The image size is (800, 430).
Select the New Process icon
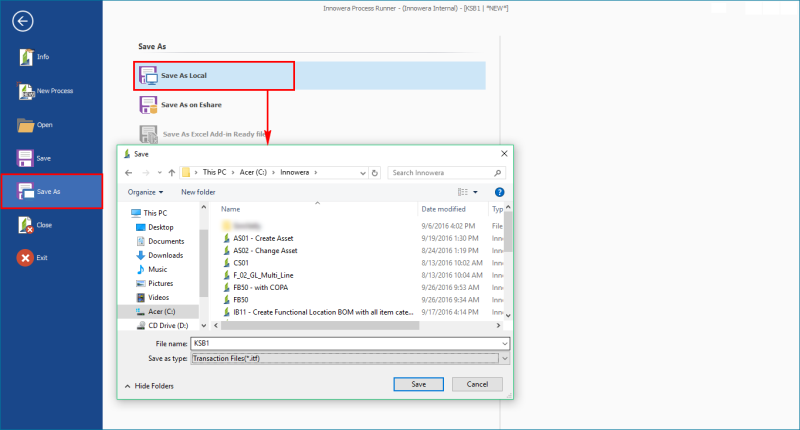coord(26,91)
